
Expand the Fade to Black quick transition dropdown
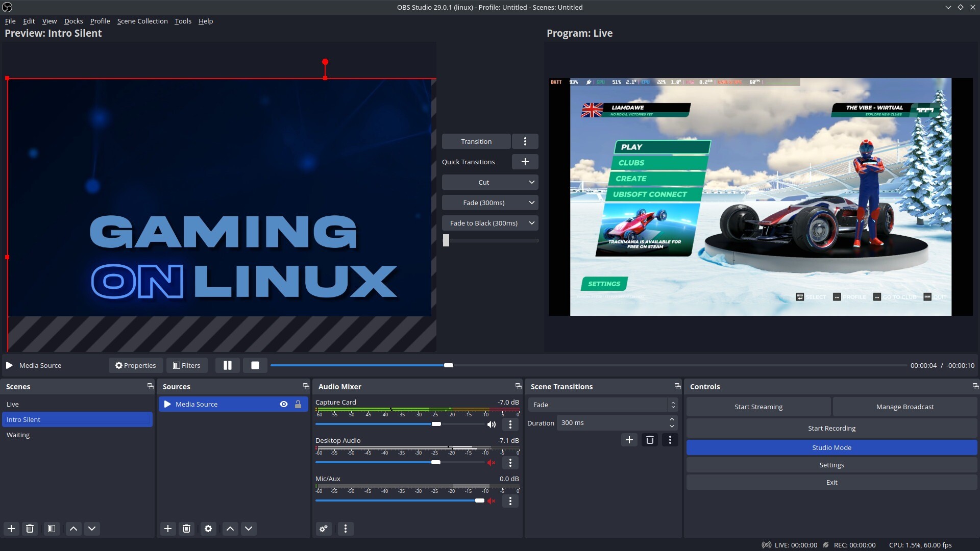[x=531, y=223]
